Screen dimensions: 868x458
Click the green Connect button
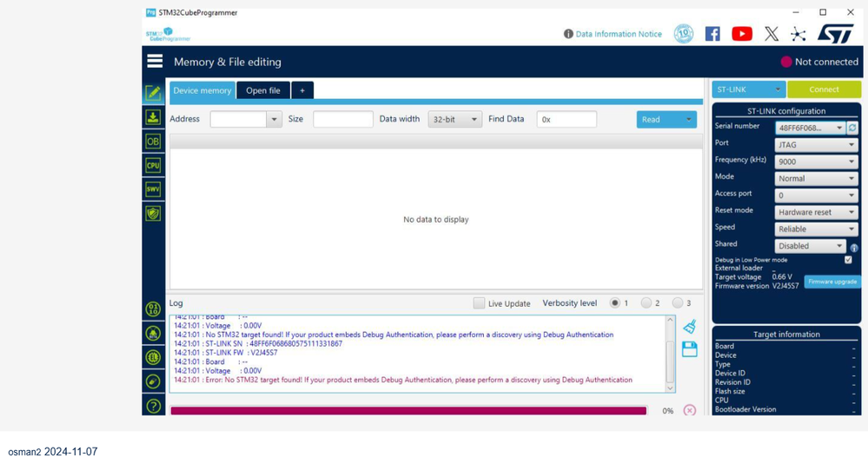tap(824, 90)
